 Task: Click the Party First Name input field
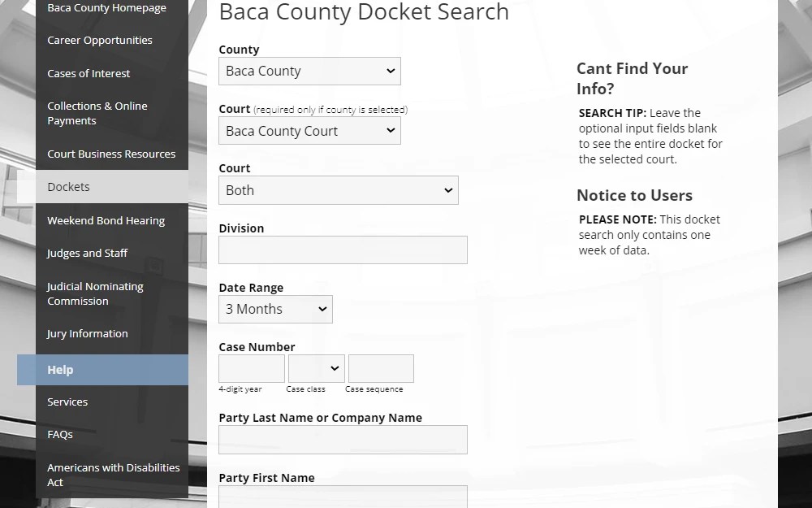tap(343, 496)
